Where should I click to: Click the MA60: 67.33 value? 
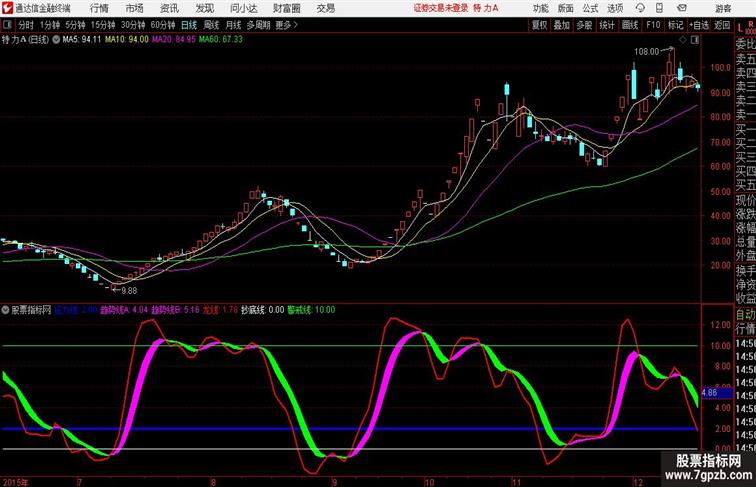[221, 40]
